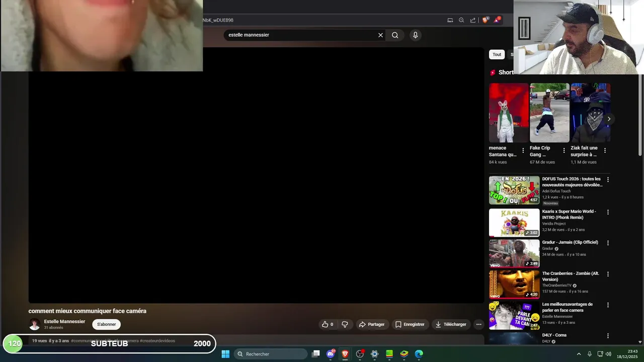Click the taskbar Rechercher search box
This screenshot has height=362, width=644.
pyautogui.click(x=270, y=354)
